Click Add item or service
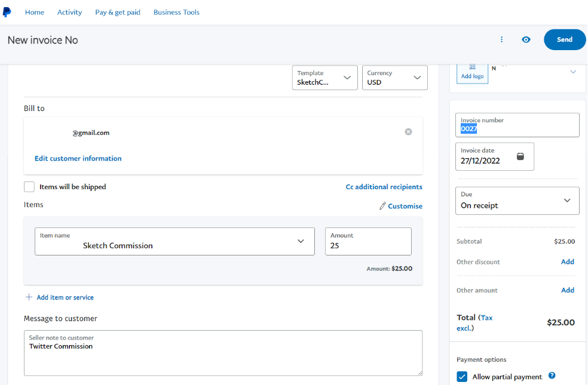This screenshot has height=385, width=588. pos(65,297)
